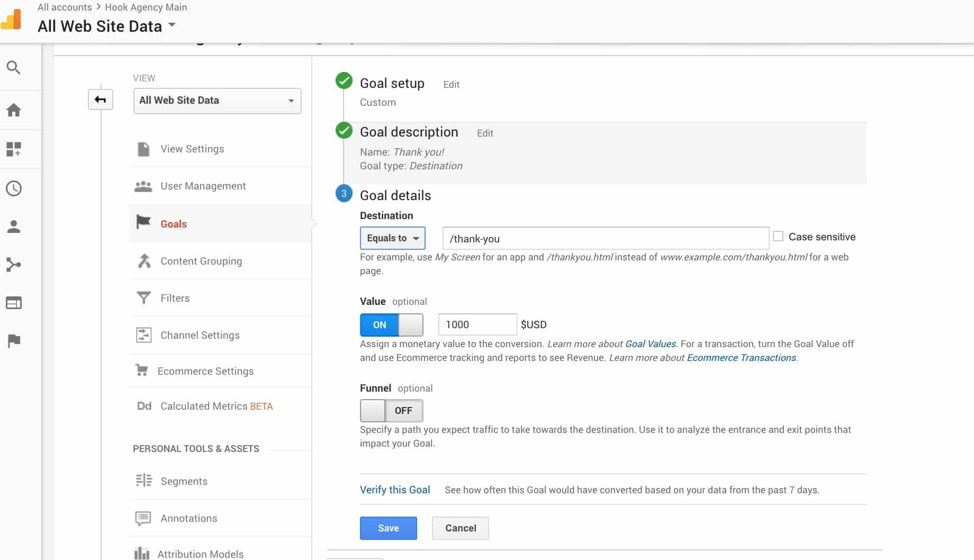The width and height of the screenshot is (974, 560).
Task: Turn on the Funnel toggle
Action: pos(391,411)
